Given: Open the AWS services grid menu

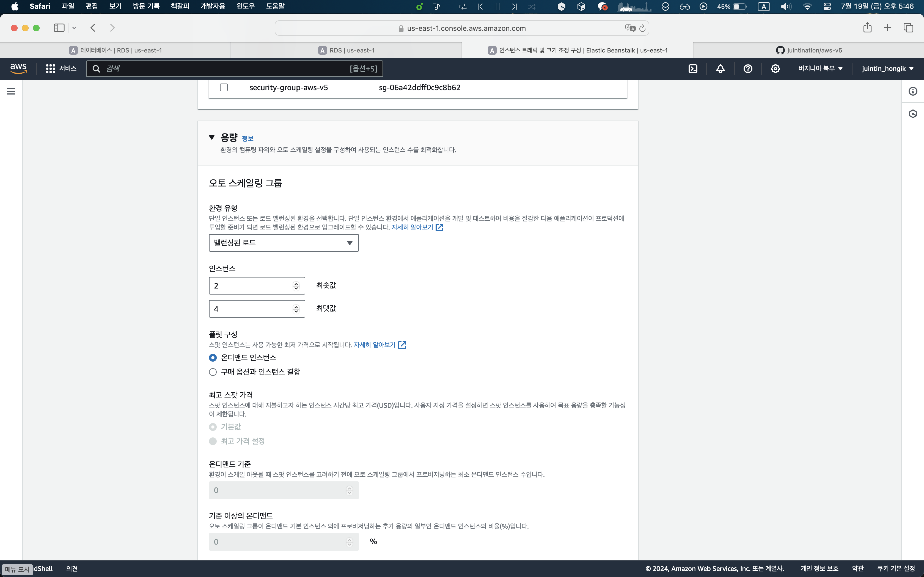Looking at the screenshot, I should 50,69.
